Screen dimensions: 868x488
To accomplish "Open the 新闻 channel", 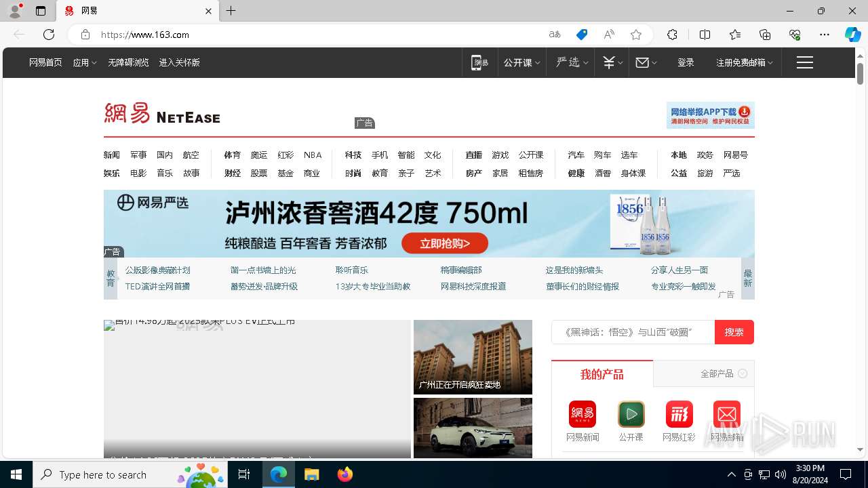I will coord(112,155).
